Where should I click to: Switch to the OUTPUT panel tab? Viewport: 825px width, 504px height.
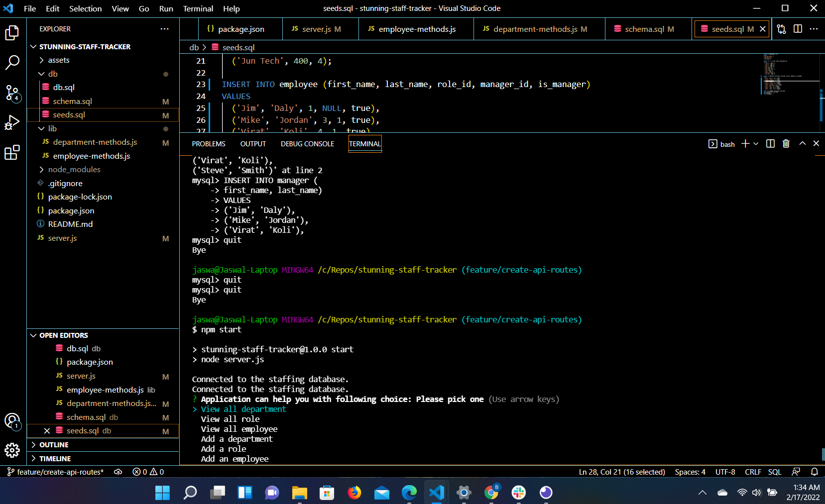coord(253,143)
